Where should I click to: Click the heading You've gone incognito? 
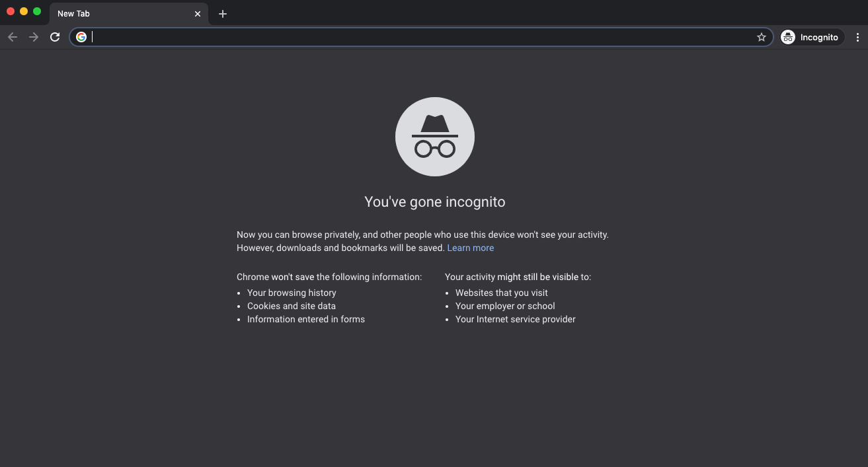[x=434, y=201]
